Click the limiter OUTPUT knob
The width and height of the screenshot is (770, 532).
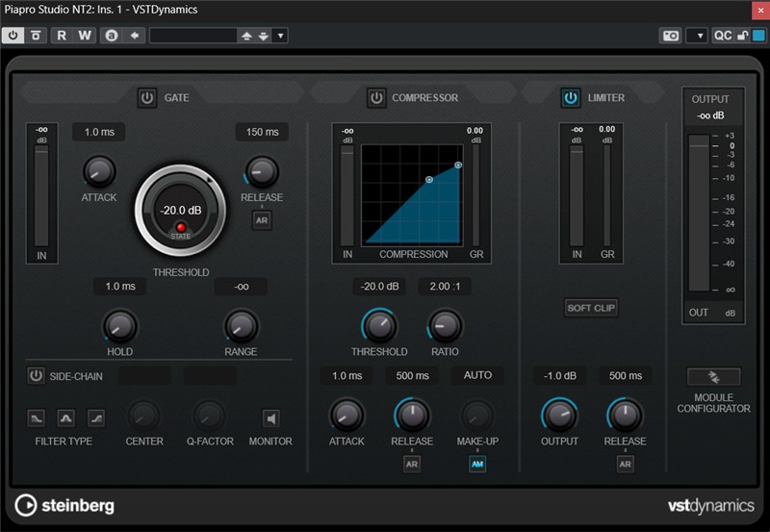click(559, 416)
